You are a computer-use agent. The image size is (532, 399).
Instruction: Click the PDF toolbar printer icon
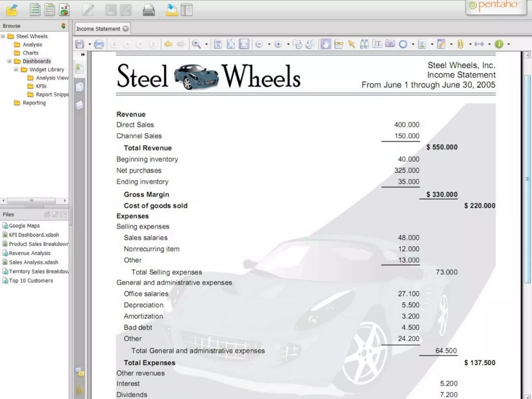[x=99, y=44]
